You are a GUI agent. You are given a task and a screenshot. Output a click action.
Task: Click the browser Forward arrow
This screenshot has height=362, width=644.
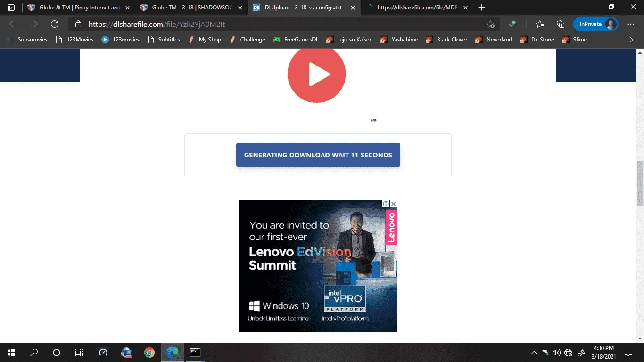pyautogui.click(x=34, y=24)
